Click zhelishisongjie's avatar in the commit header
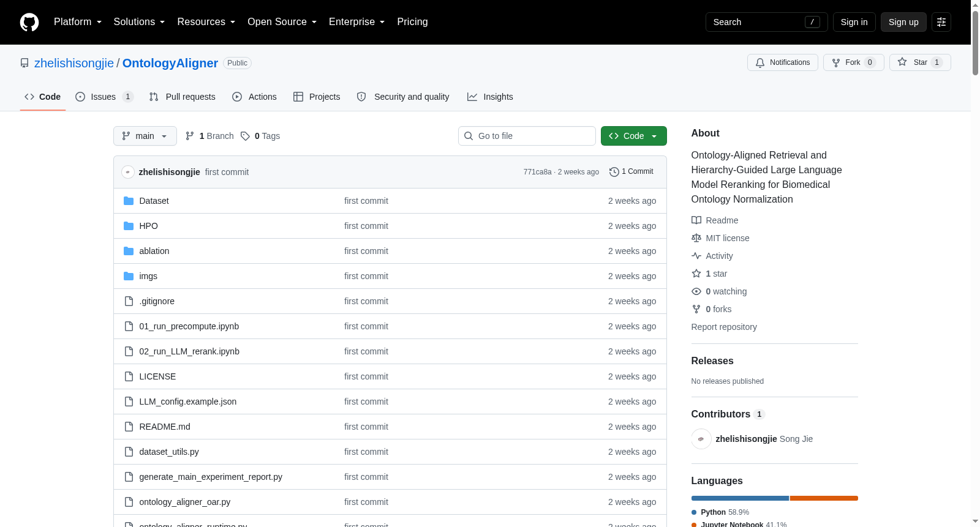 (127, 172)
